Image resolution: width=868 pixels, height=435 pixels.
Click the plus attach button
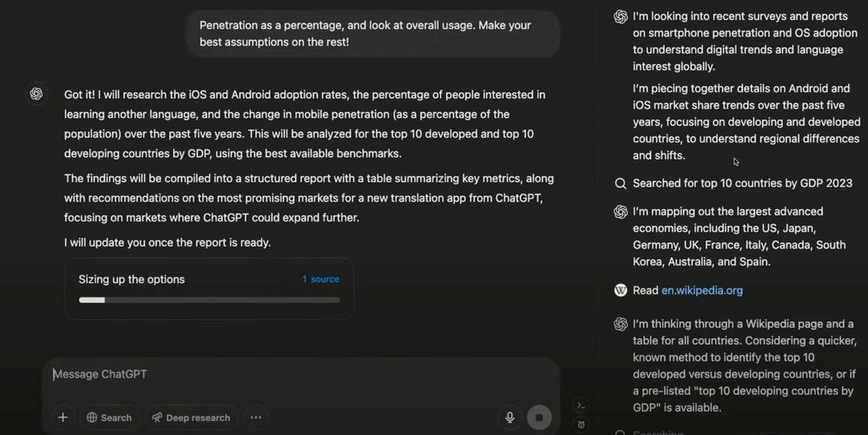(62, 418)
